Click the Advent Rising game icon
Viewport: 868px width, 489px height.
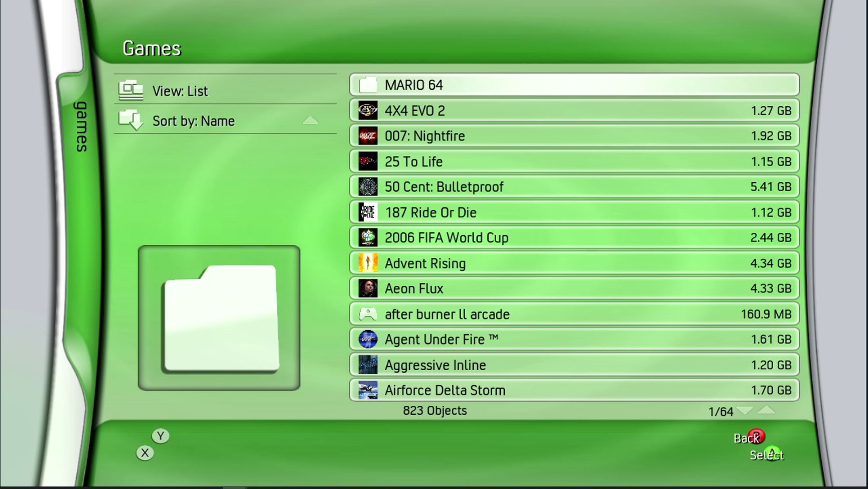pos(368,263)
